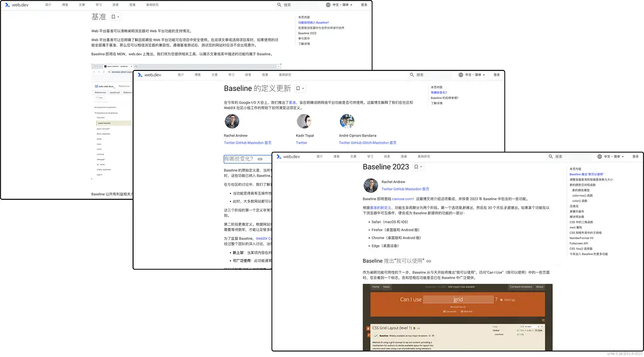This screenshot has width=644, height=357.
Task: Focus the 搜索 search field in the Baseline 2023 window
Action: click(x=571, y=157)
